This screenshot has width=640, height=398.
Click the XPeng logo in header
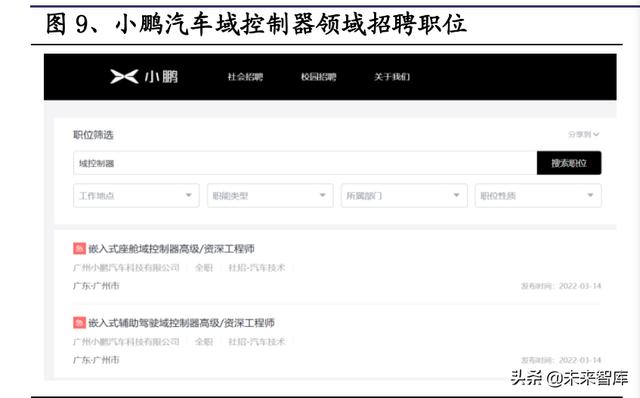[x=144, y=76]
